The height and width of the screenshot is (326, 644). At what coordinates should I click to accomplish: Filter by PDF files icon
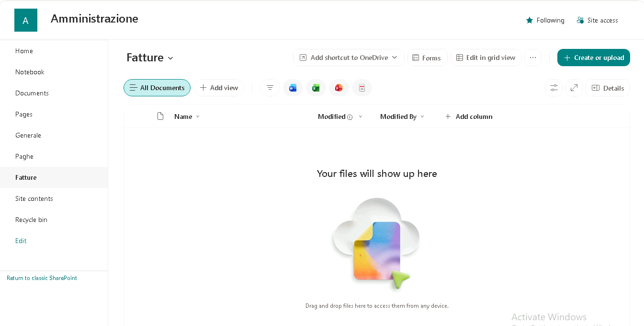(x=362, y=88)
